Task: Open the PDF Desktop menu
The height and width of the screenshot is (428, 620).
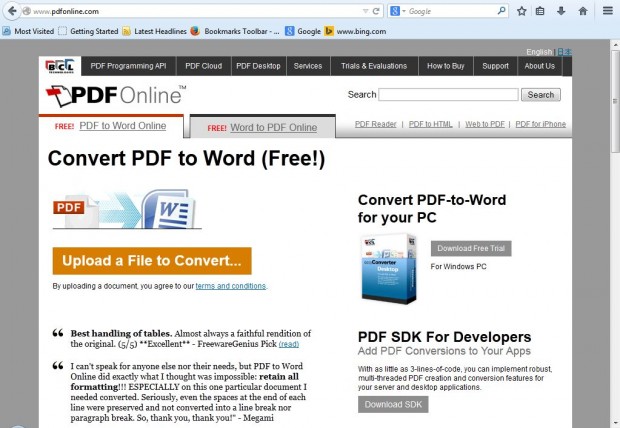Action: tap(259, 66)
